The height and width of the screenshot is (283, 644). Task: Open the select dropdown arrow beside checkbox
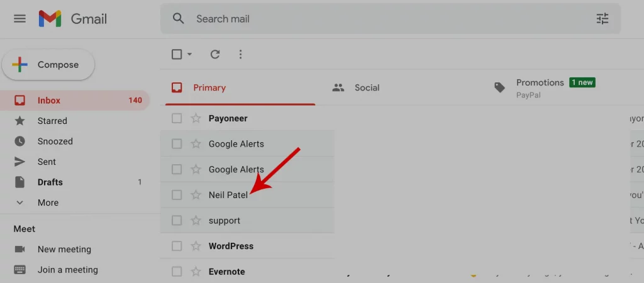coord(189,54)
